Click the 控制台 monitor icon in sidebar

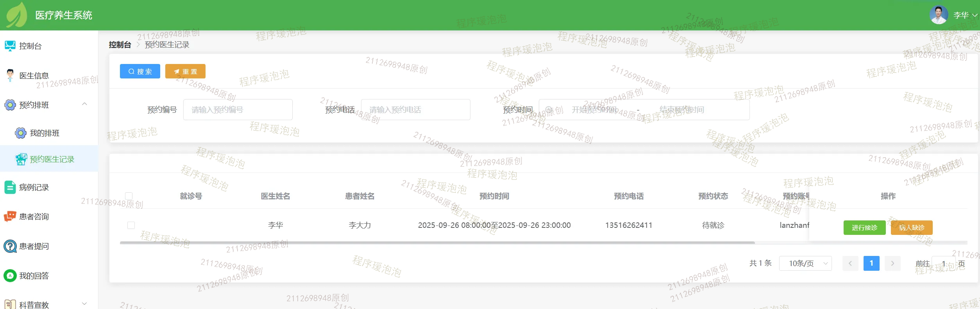tap(10, 46)
